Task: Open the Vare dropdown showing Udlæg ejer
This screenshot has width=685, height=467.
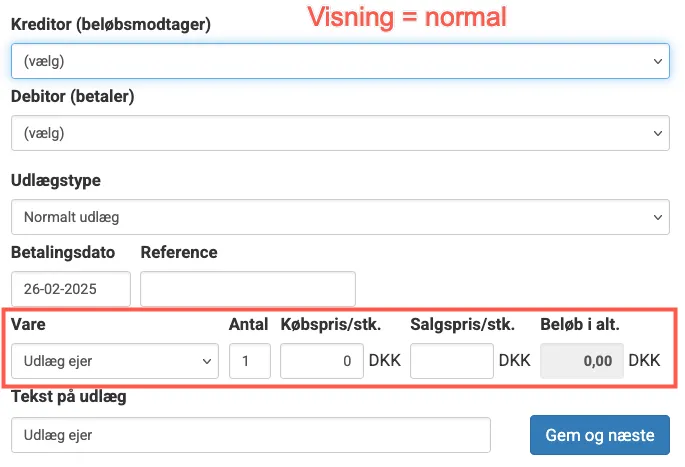Action: tap(115, 360)
